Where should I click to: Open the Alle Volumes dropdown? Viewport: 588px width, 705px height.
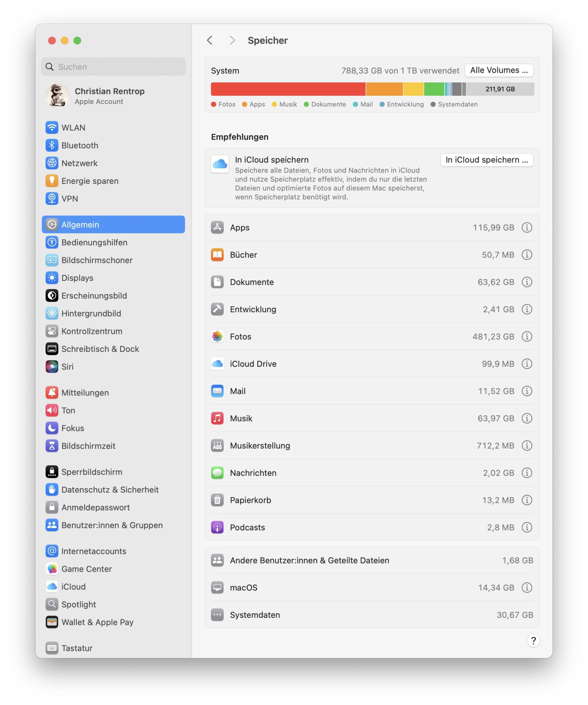(499, 70)
